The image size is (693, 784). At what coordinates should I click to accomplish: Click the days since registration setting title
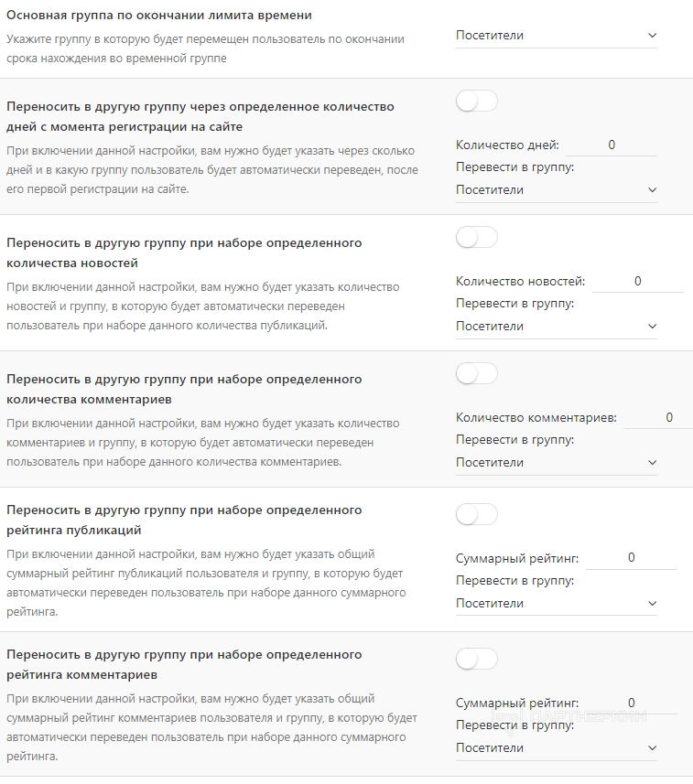[200, 116]
